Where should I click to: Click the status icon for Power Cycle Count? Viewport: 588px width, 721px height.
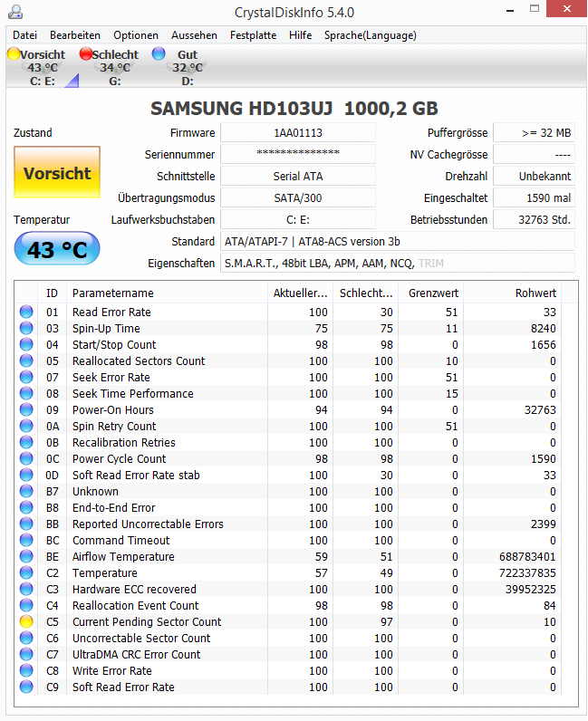tap(26, 459)
